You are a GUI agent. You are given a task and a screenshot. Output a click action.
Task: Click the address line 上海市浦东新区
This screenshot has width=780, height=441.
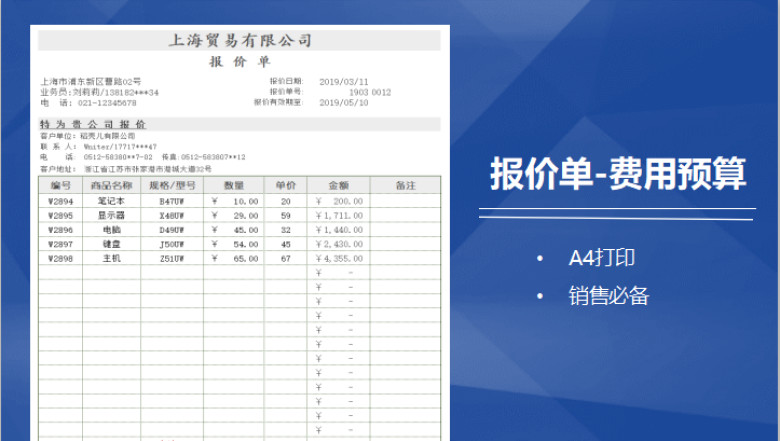[x=91, y=81]
